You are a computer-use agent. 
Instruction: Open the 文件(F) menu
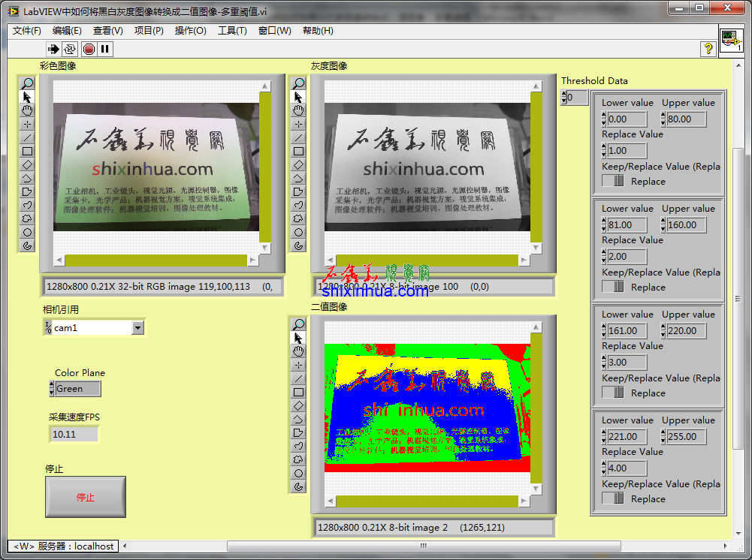click(x=27, y=31)
